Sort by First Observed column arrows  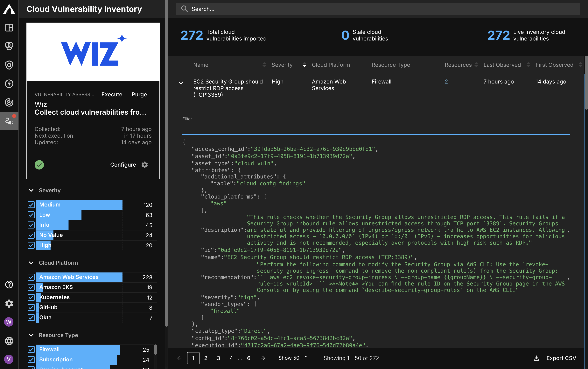point(580,65)
